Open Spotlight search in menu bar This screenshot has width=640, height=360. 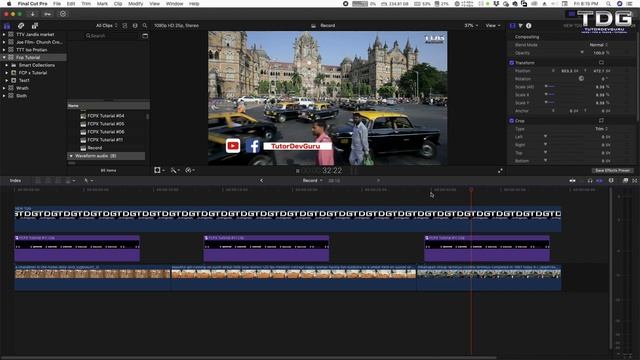[x=608, y=4]
